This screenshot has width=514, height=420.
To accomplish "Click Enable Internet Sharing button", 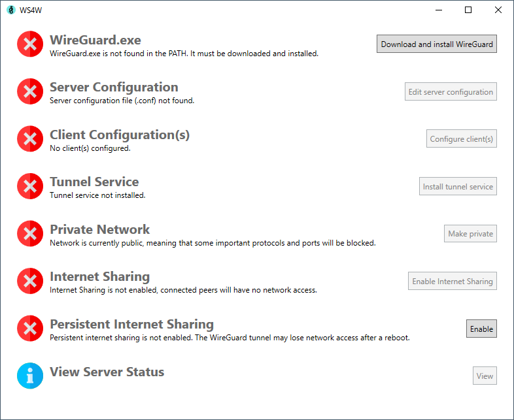I will 453,281.
